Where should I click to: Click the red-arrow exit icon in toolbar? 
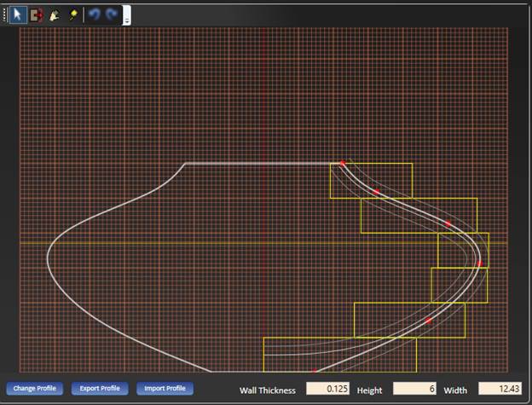point(37,15)
